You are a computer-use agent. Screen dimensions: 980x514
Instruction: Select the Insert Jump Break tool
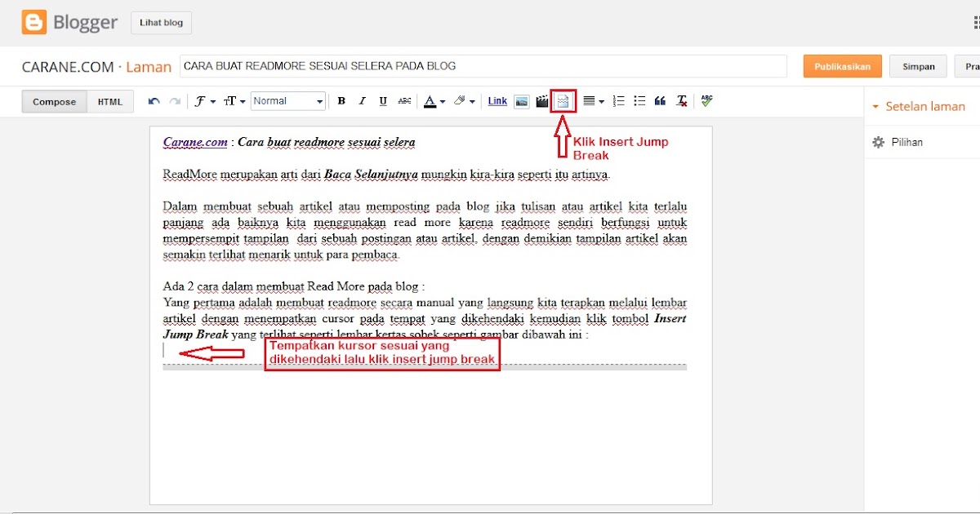coord(561,101)
